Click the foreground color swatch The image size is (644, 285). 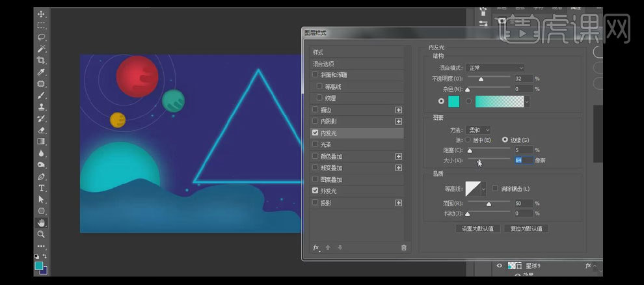coord(39,265)
